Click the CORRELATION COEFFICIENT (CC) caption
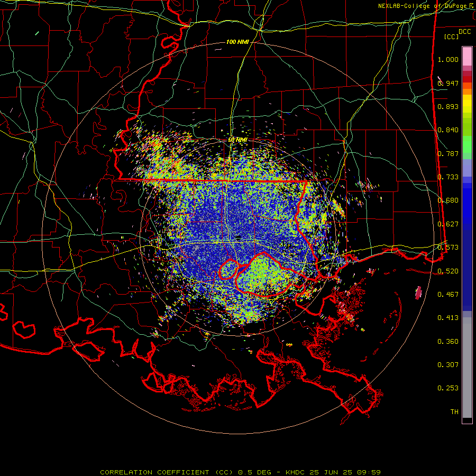This screenshot has height=476, width=476. (167, 472)
